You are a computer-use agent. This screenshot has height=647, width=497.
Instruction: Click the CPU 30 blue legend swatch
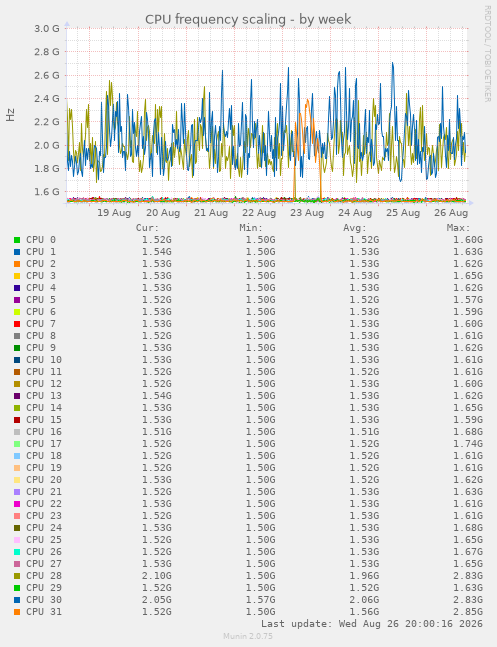(17, 600)
